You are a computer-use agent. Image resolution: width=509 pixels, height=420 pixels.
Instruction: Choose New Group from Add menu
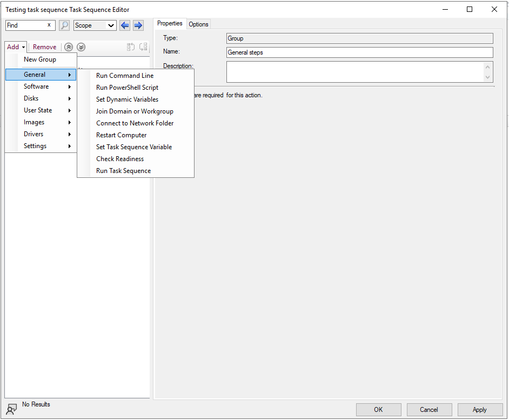(41, 60)
